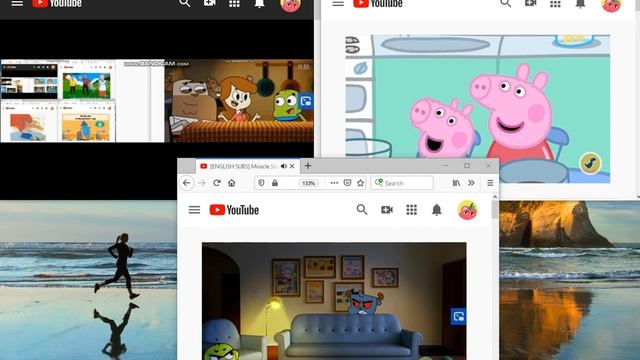This screenshot has height=360, width=640.
Task: Open search in dark YouTube window
Action: tap(184, 4)
